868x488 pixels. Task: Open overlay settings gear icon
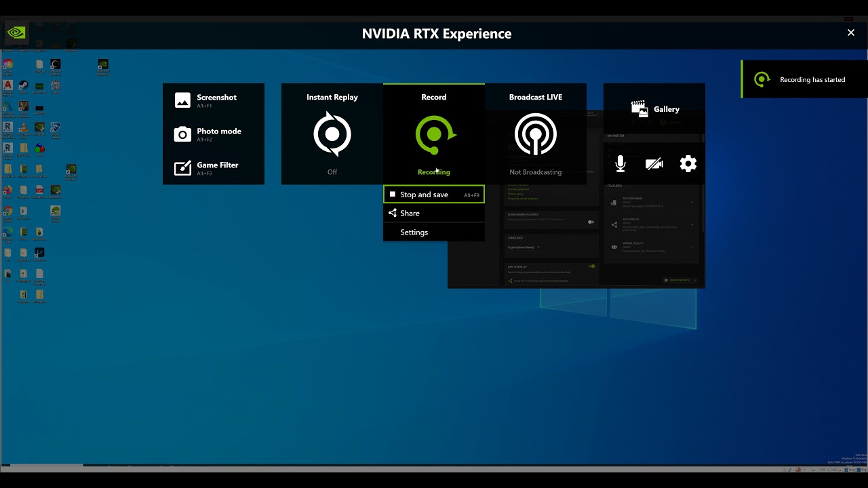coord(688,163)
